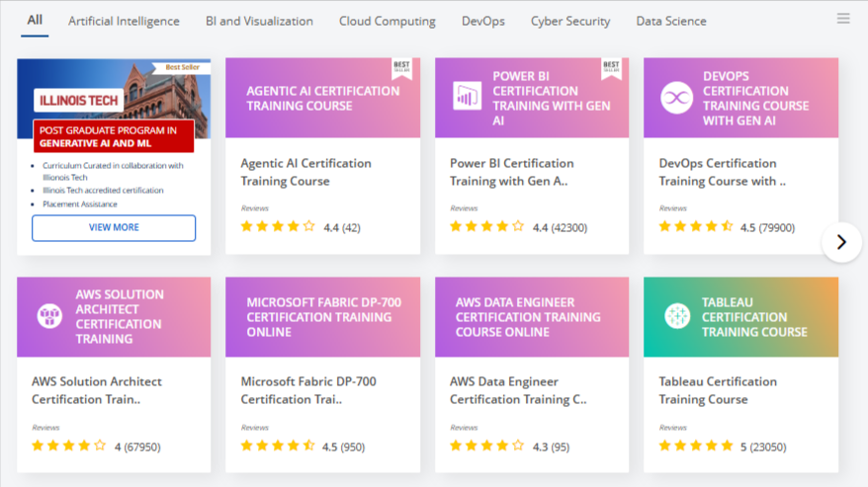Click rating text 4.5 (950)
868x487 pixels.
pyautogui.click(x=343, y=446)
